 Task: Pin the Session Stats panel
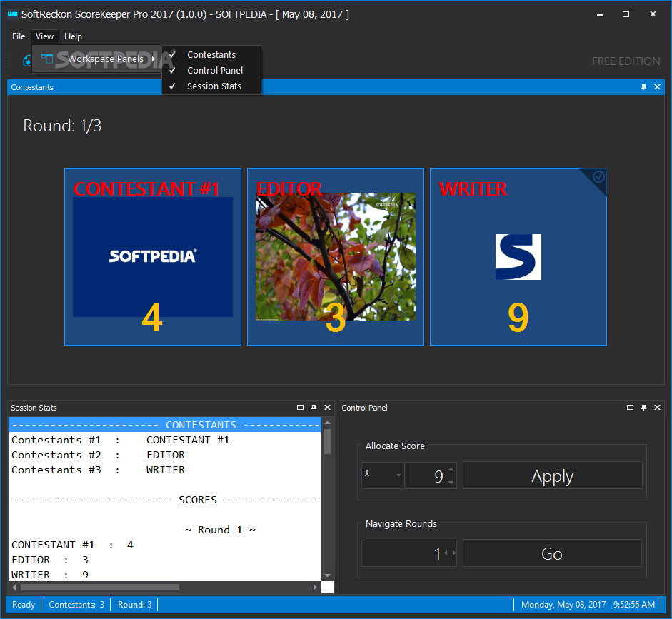314,408
